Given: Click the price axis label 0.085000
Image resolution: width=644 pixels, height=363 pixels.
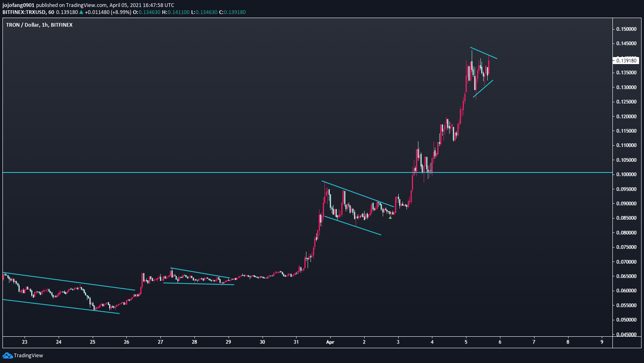Looking at the screenshot, I should pos(626,218).
